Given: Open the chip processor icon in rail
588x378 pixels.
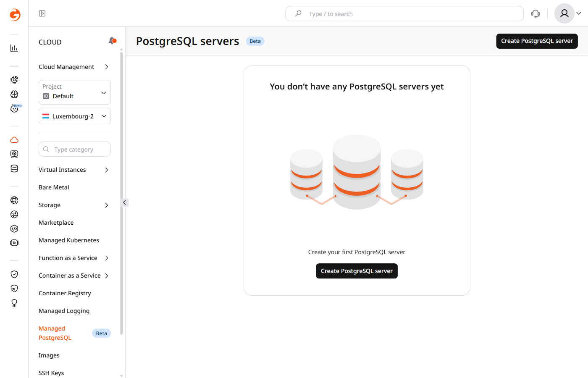Looking at the screenshot, I should (x=14, y=79).
